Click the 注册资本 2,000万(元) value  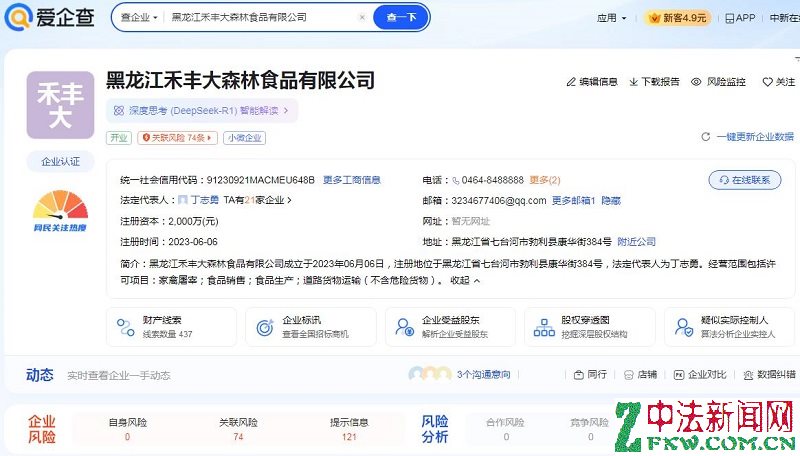pos(193,221)
